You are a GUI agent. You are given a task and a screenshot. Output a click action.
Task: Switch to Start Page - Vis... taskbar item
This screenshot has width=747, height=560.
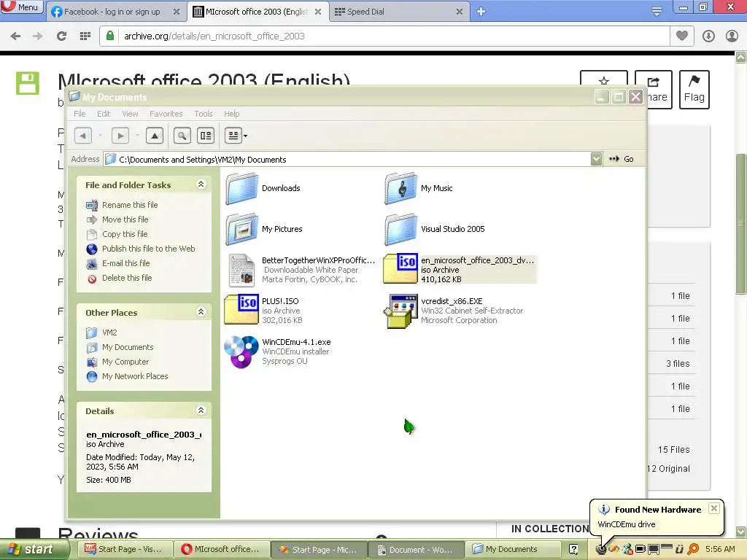pos(124,549)
